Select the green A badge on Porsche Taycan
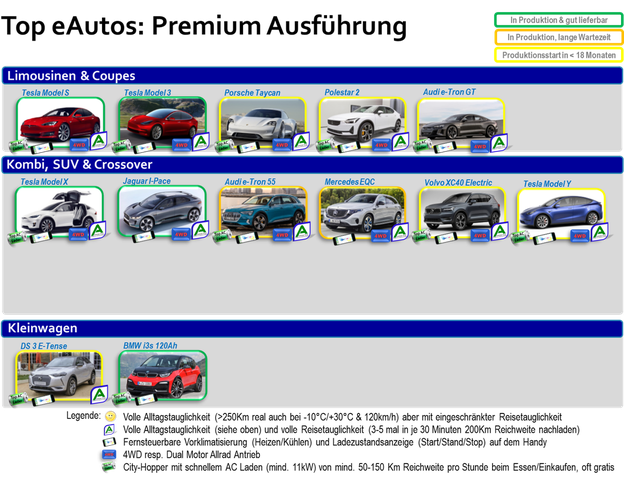624x479 pixels. coord(301,141)
